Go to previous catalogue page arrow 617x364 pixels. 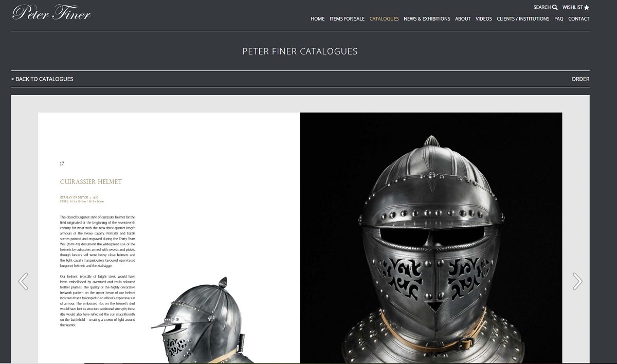(23, 281)
